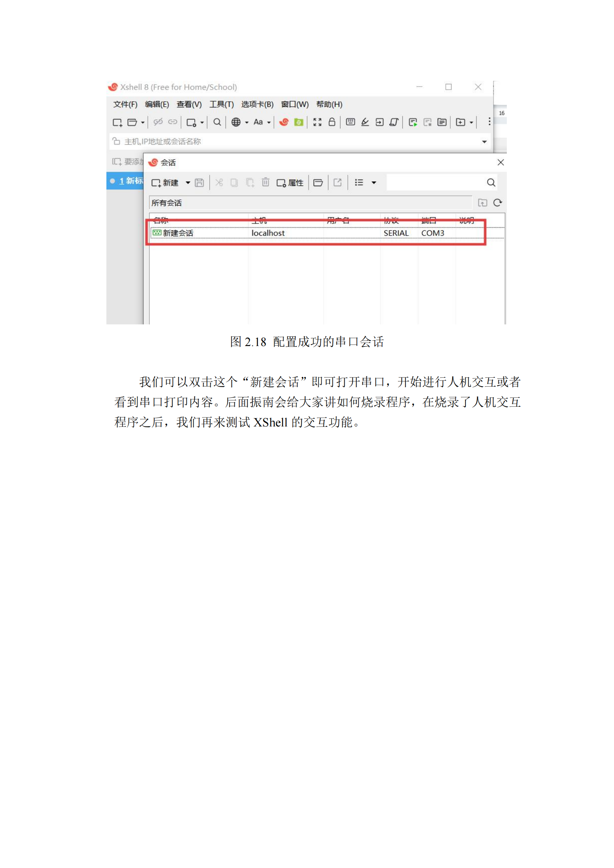614x868 pixels.
Task: Click the start logging play icon
Action: tap(413, 123)
